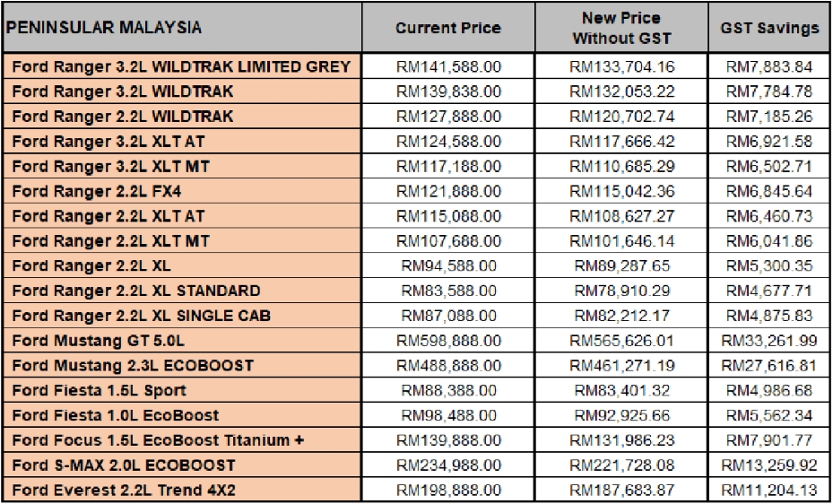Select the RM94,588.00 current price cell
The height and width of the screenshot is (504, 833).
coord(448,265)
